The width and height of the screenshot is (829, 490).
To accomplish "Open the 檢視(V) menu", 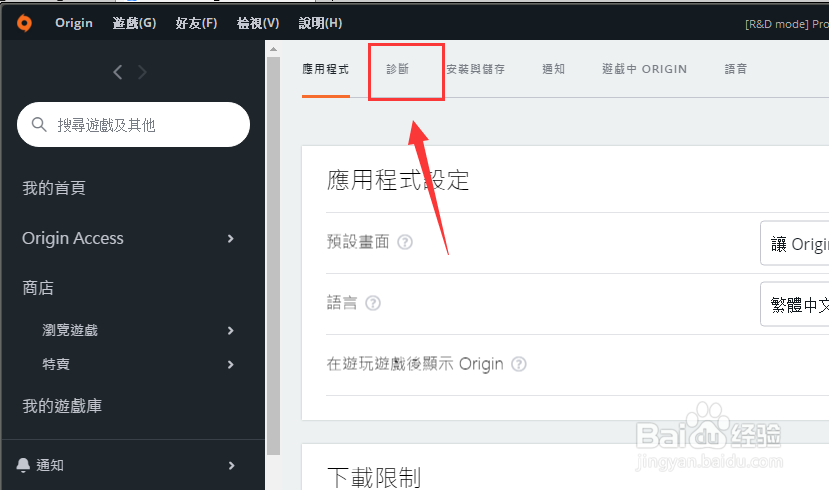I will click(x=258, y=23).
